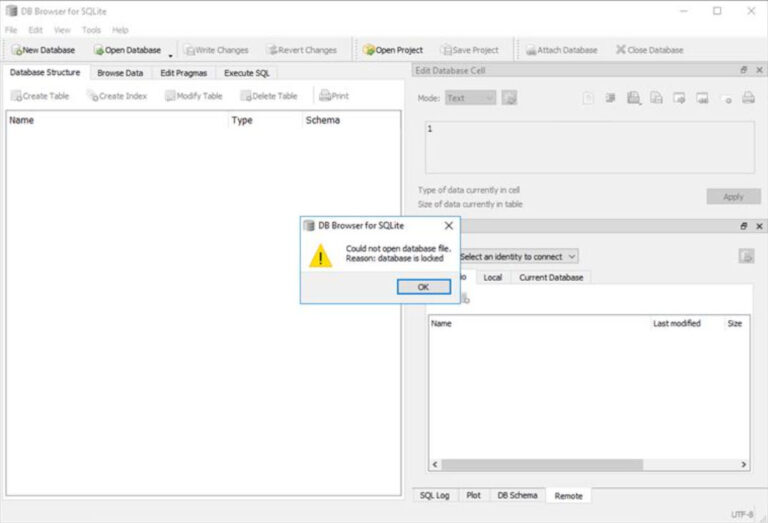768x523 pixels.
Task: Open the Tools menu
Action: click(x=91, y=30)
